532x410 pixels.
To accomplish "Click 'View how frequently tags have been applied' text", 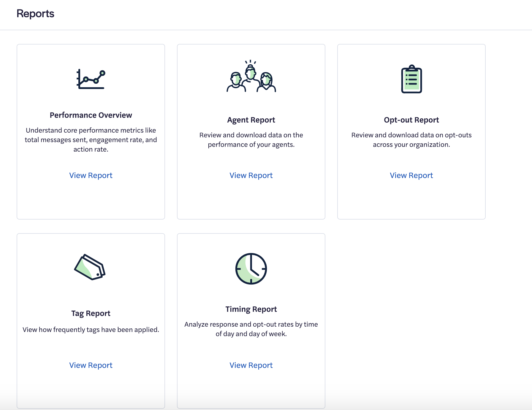I will click(x=91, y=330).
